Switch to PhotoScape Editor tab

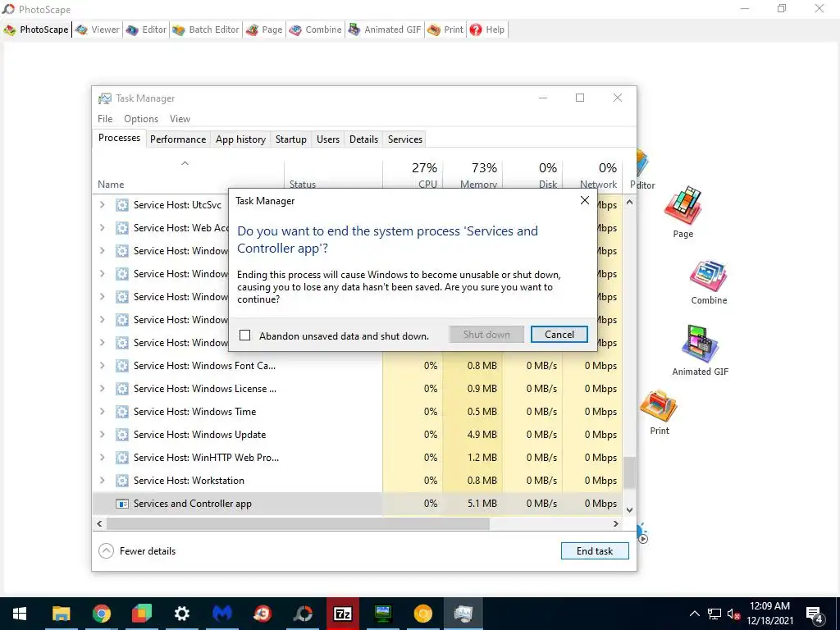point(147,30)
